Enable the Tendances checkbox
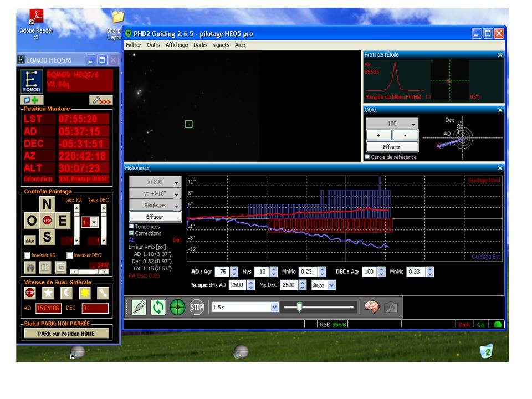The height and width of the screenshot is (399, 532). [131, 226]
